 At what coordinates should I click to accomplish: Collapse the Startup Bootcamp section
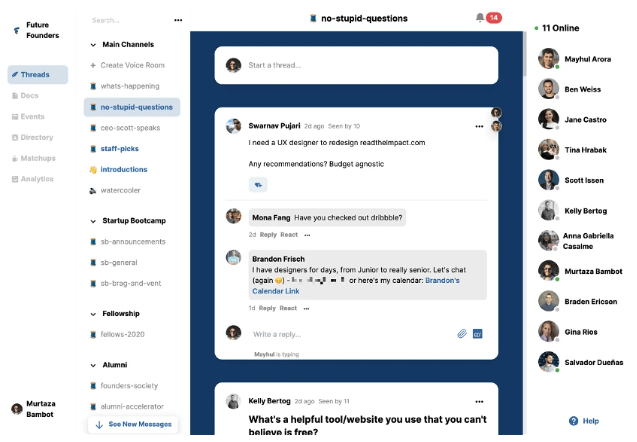93,220
